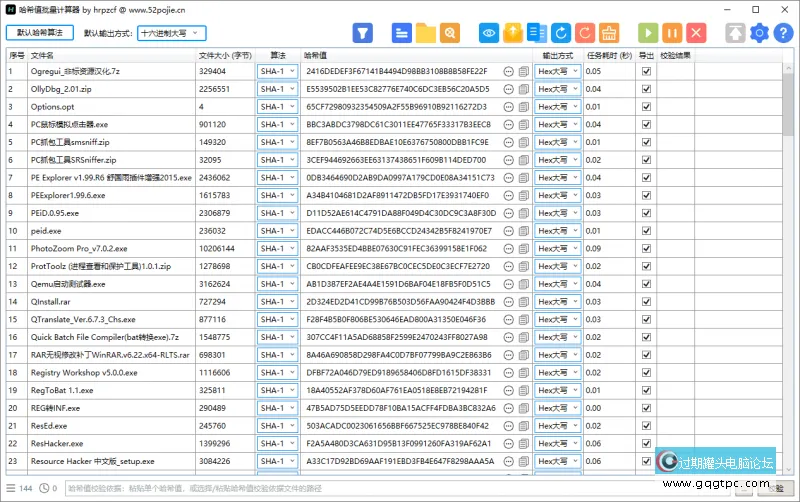Open settings with the blue gear icon
The height and width of the screenshot is (502, 800).
(759, 33)
